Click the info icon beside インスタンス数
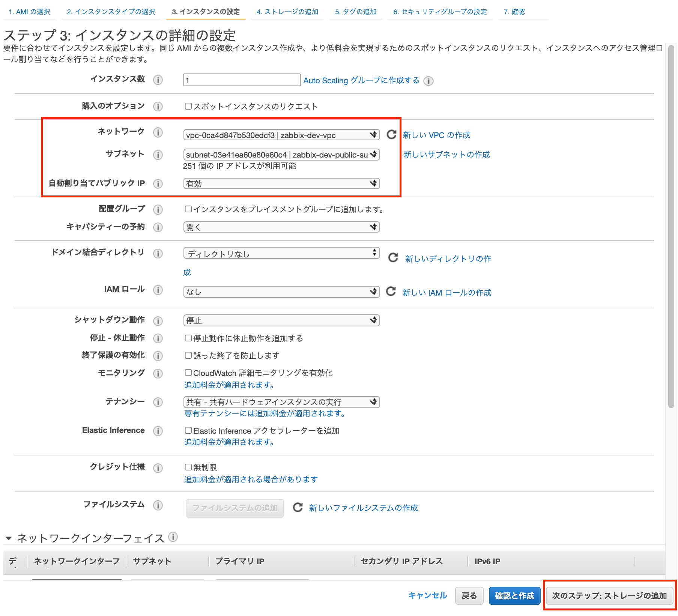Screen dimensions: 678x616 tap(158, 80)
